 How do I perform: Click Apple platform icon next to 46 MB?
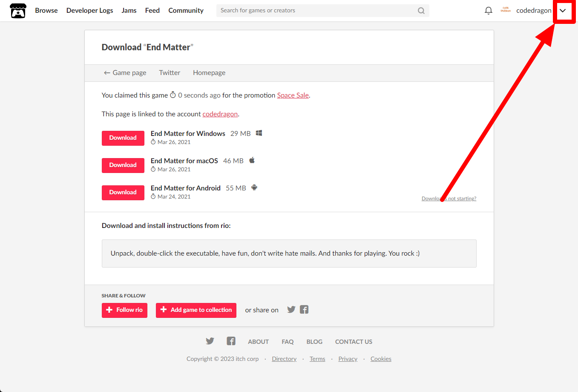(252, 160)
